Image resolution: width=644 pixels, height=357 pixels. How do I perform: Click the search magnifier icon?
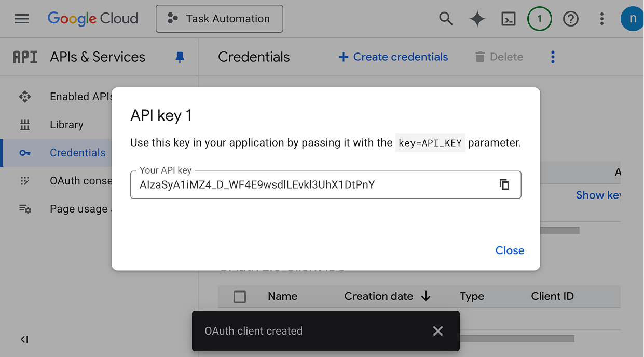446,19
